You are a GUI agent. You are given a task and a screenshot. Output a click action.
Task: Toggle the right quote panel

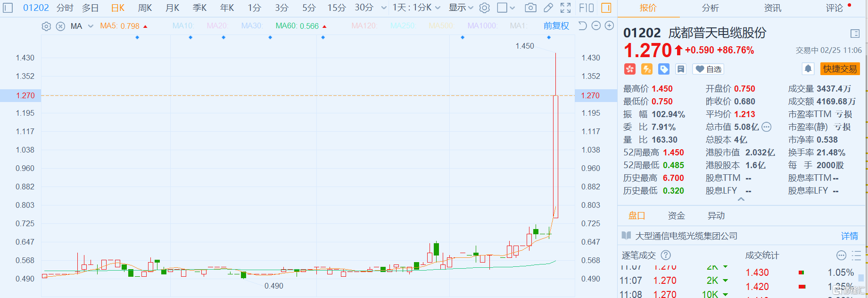606,8
